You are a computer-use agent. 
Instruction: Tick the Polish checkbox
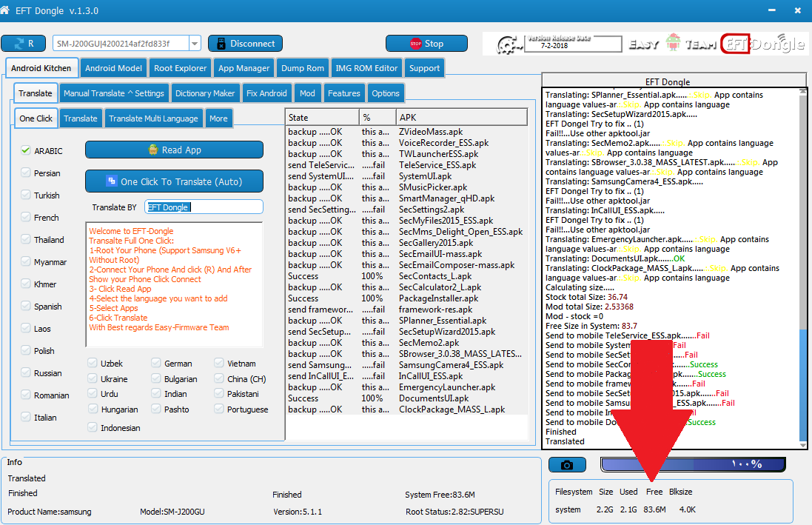[x=25, y=350]
